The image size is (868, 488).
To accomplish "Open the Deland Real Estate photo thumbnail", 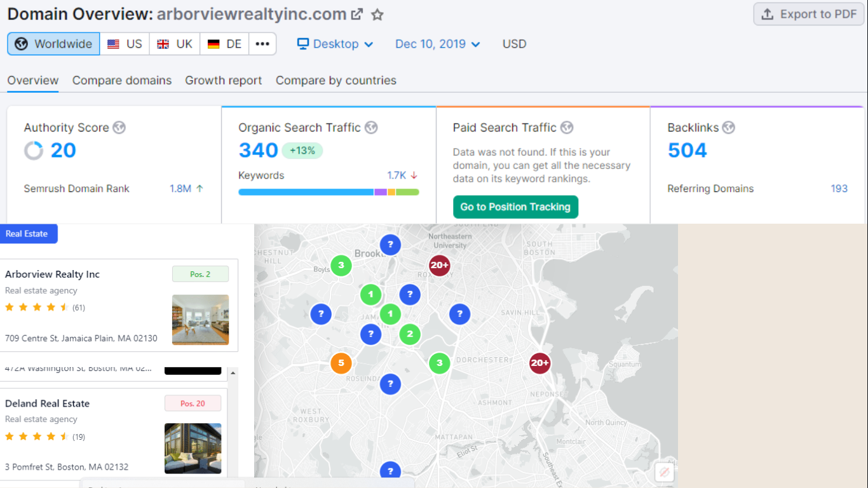I will tap(193, 449).
